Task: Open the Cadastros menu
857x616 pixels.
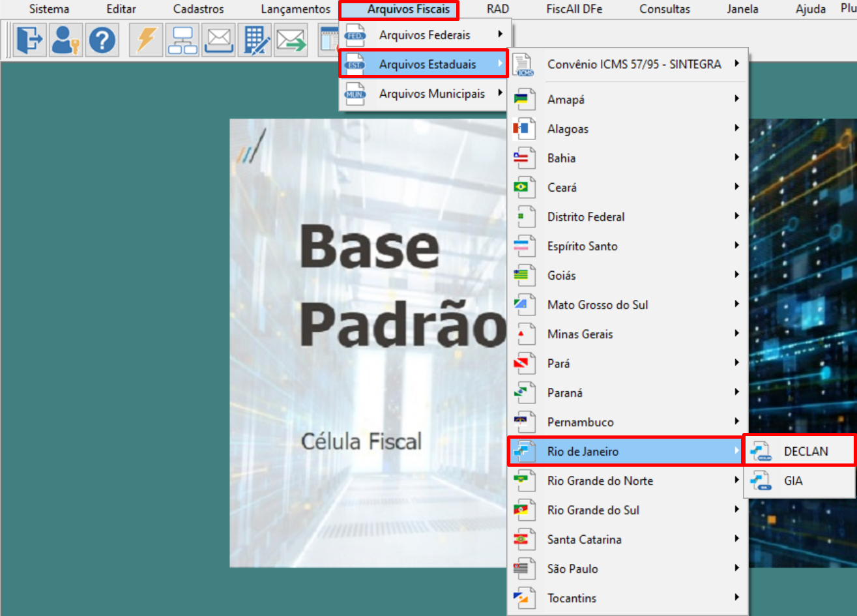Action: [198, 9]
